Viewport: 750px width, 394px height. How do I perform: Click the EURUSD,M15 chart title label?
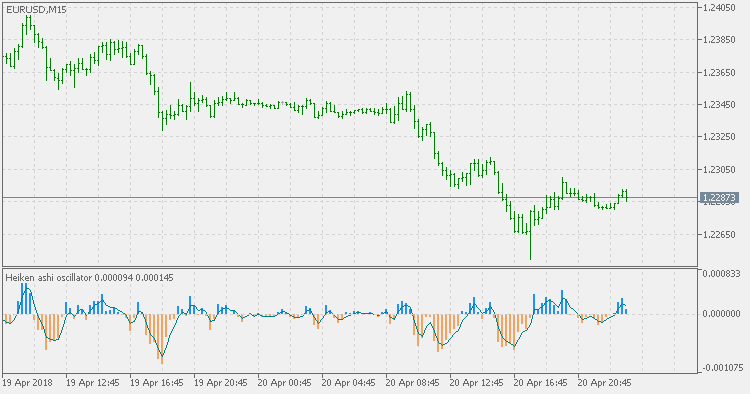[x=36, y=9]
